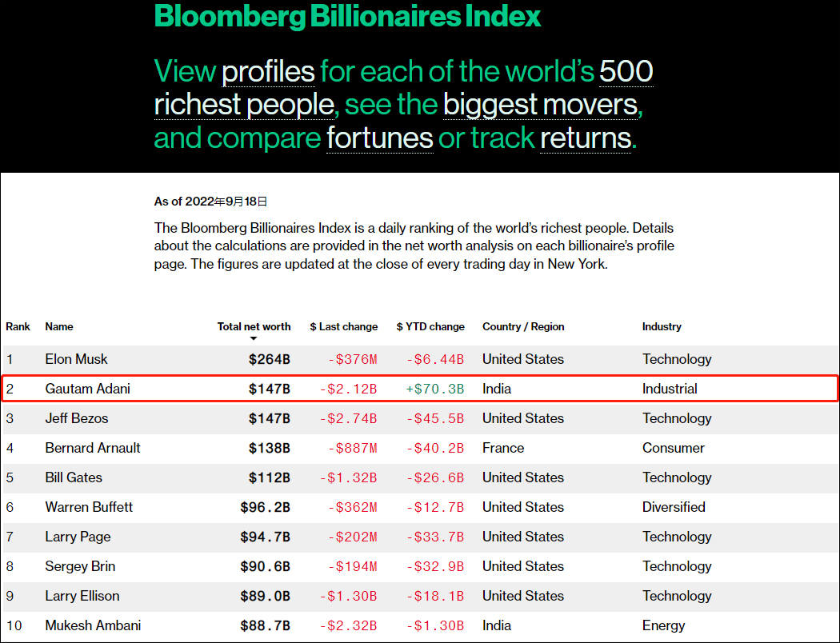The image size is (840, 643).
Task: Click Bernard Arnault's name
Action: tap(93, 448)
